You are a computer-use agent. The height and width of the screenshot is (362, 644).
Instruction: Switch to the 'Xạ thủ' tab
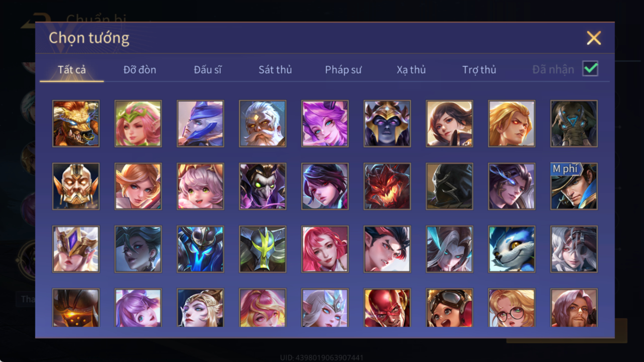pos(411,70)
